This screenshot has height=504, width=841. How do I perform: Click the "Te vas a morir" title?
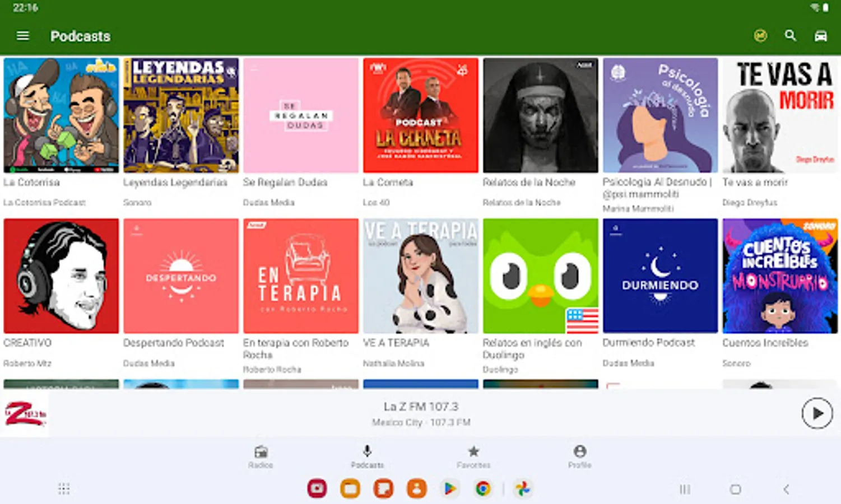755,182
